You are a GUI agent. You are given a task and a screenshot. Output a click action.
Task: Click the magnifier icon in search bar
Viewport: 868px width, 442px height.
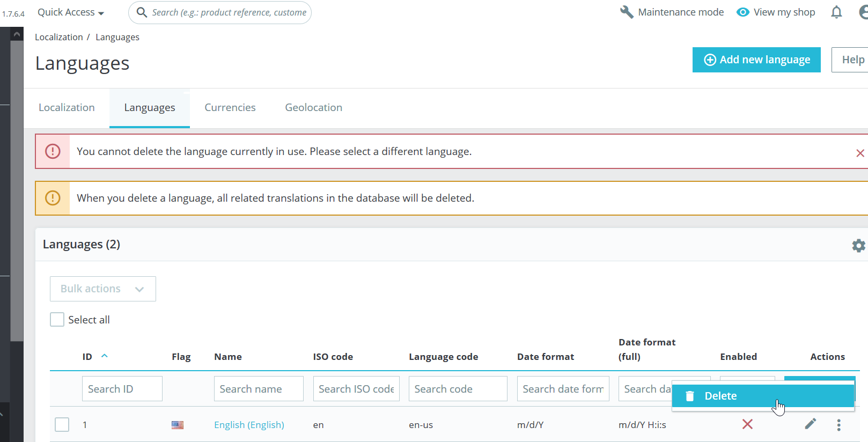[x=142, y=12]
